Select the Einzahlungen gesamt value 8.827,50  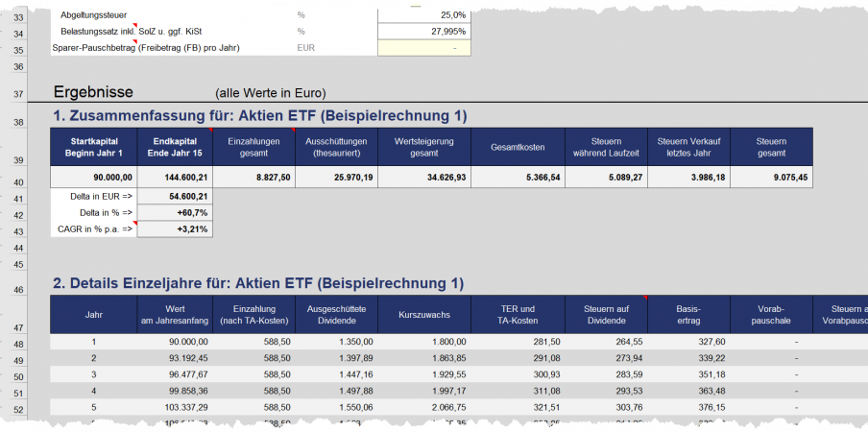pyautogui.click(x=253, y=178)
